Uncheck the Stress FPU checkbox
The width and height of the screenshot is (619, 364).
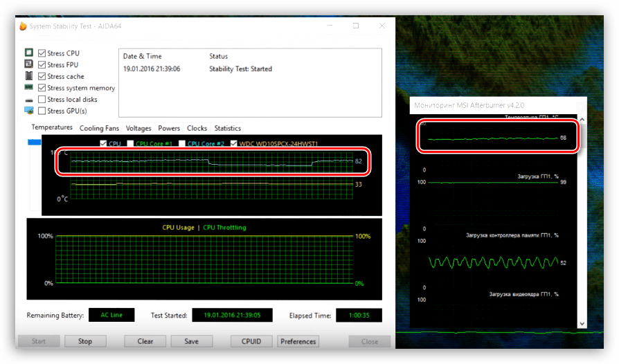(x=42, y=64)
